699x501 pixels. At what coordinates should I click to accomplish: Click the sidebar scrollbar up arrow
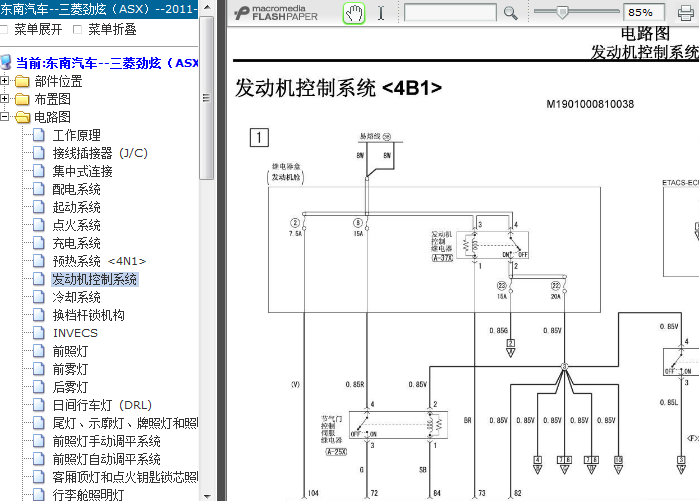206,7
